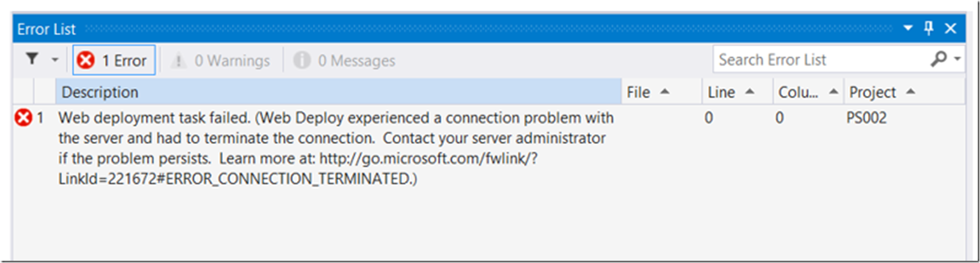Click the red error icon beside row 1
Screen dimensions: 980x263
pos(23,117)
